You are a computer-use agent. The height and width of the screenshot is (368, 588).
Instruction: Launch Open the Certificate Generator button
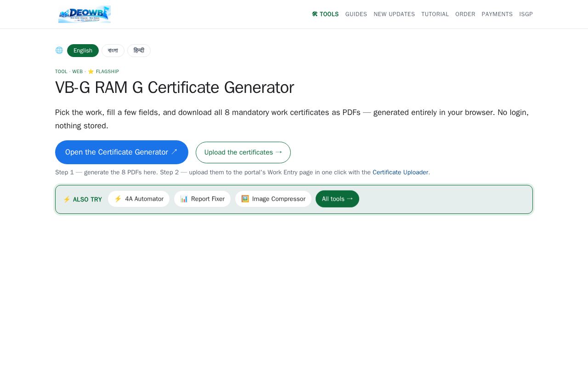[x=122, y=152]
